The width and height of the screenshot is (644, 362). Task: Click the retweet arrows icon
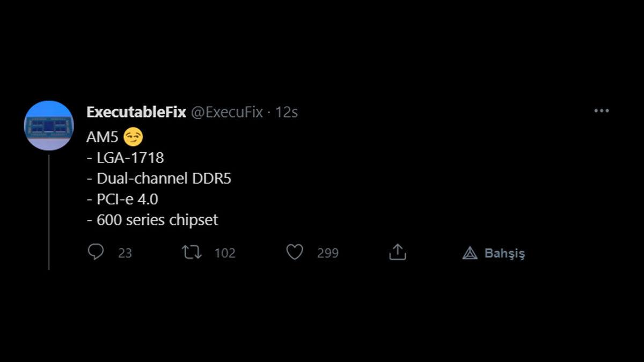192,252
